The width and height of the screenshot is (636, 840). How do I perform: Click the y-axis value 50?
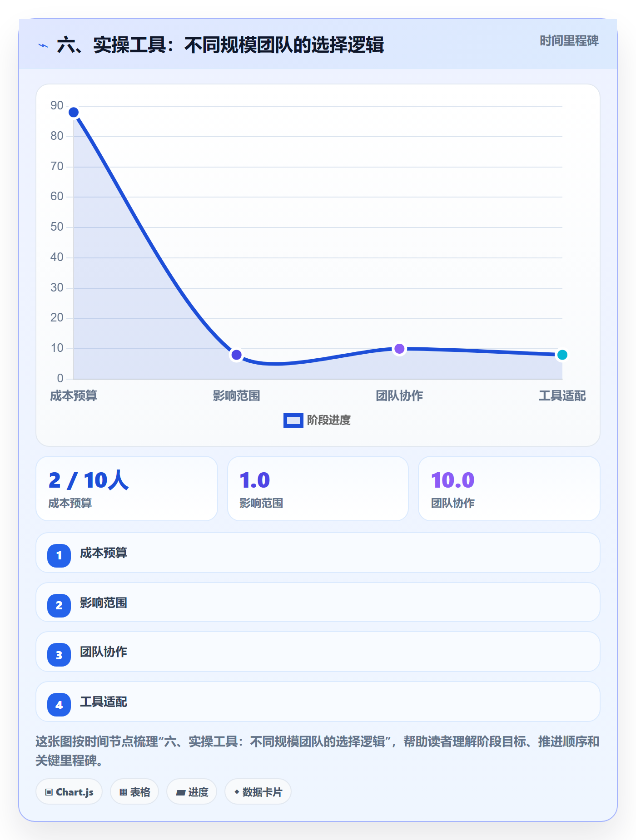click(x=57, y=227)
